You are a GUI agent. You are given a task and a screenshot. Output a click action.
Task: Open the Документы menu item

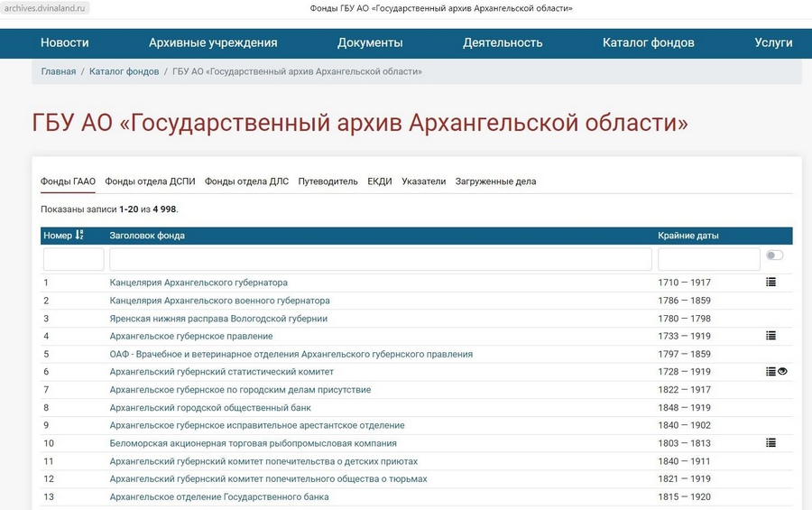click(370, 42)
